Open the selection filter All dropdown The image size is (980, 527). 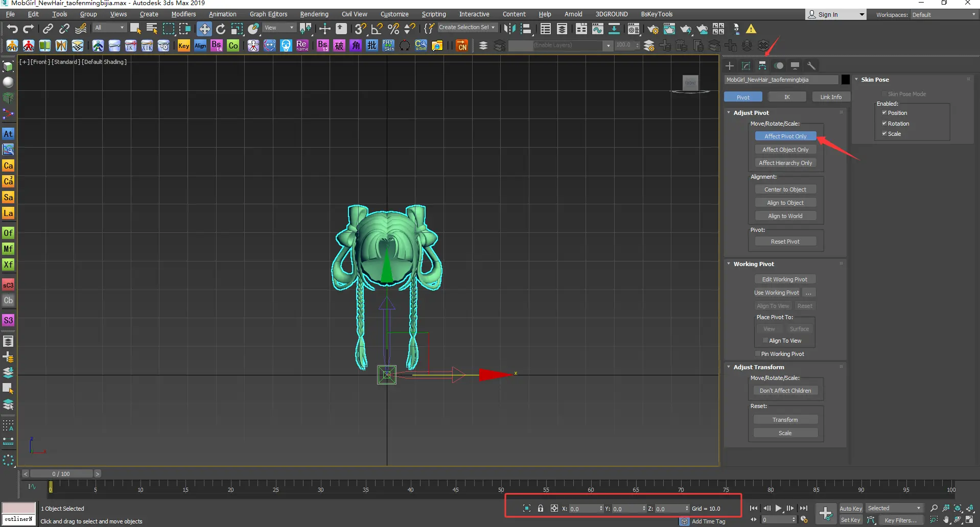click(109, 28)
